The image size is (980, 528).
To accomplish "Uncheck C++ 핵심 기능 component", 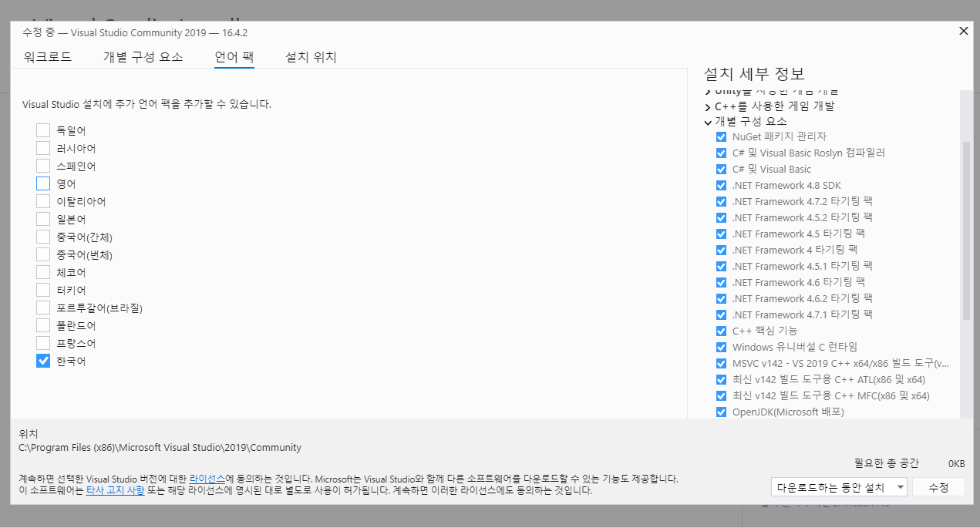I will point(722,331).
